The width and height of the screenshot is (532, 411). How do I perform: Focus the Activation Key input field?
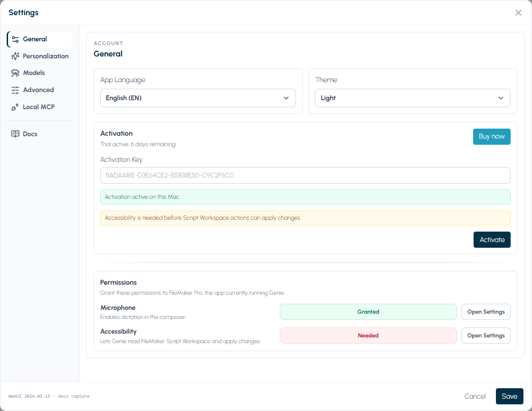(305, 175)
